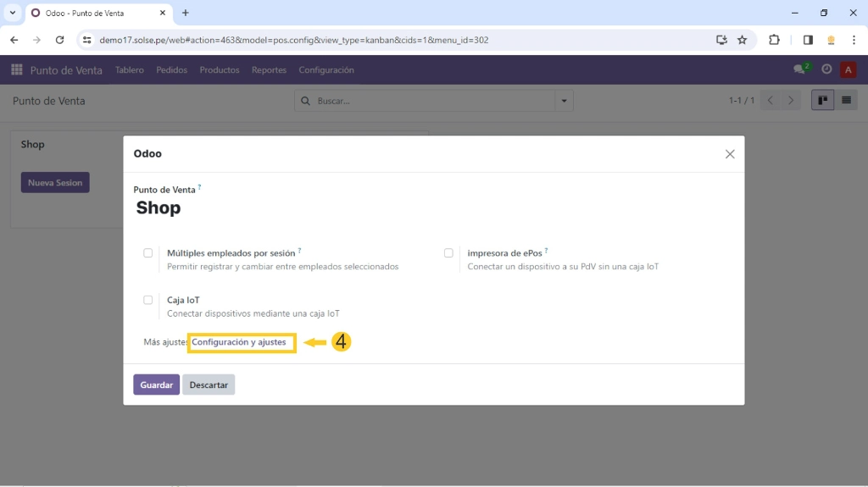This screenshot has height=487, width=868.
Task: Open the Productos menu
Action: click(220, 69)
